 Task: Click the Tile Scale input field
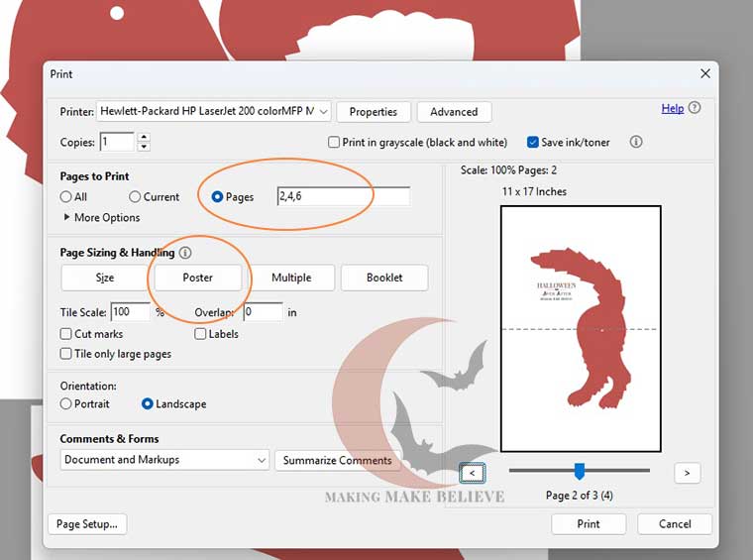point(130,312)
